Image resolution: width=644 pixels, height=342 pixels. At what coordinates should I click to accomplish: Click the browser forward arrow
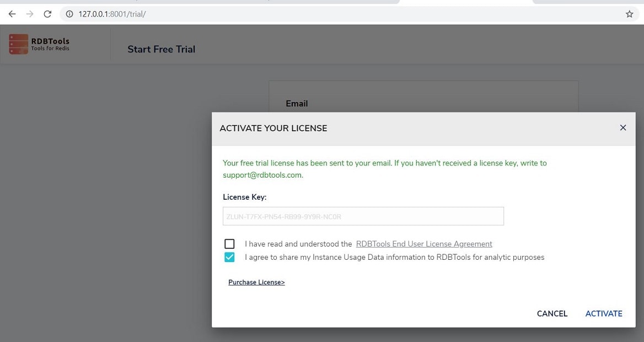pyautogui.click(x=30, y=14)
